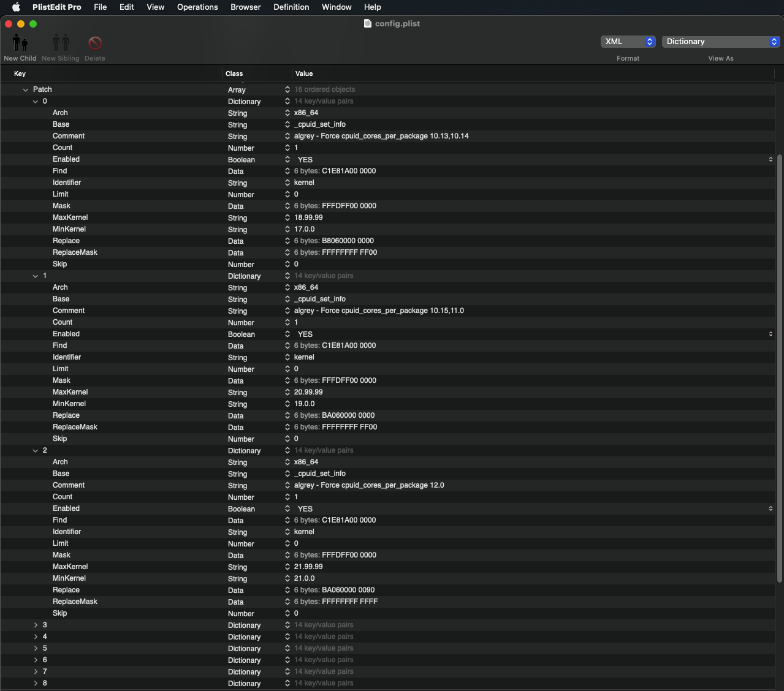Expand dictionary item 5
The image size is (784, 691).
point(36,648)
